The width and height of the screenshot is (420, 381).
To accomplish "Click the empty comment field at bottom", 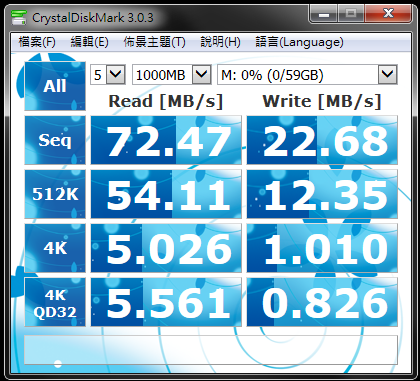I will (211, 350).
